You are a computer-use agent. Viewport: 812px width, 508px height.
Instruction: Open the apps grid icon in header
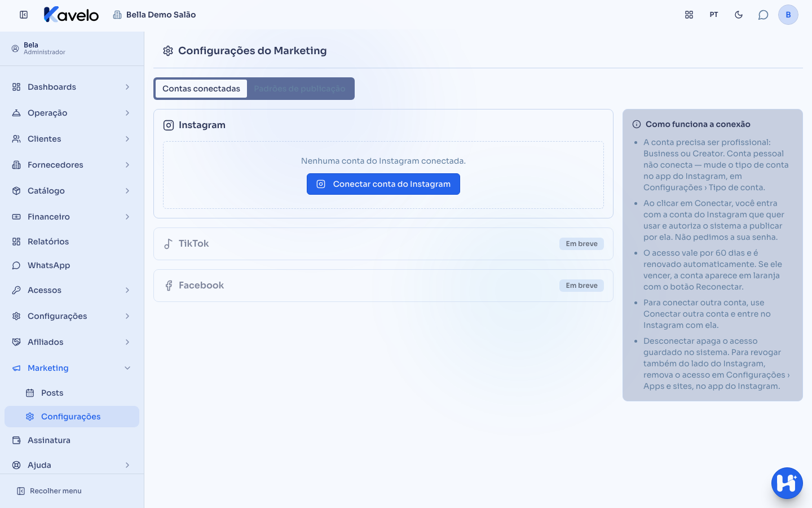(x=689, y=15)
